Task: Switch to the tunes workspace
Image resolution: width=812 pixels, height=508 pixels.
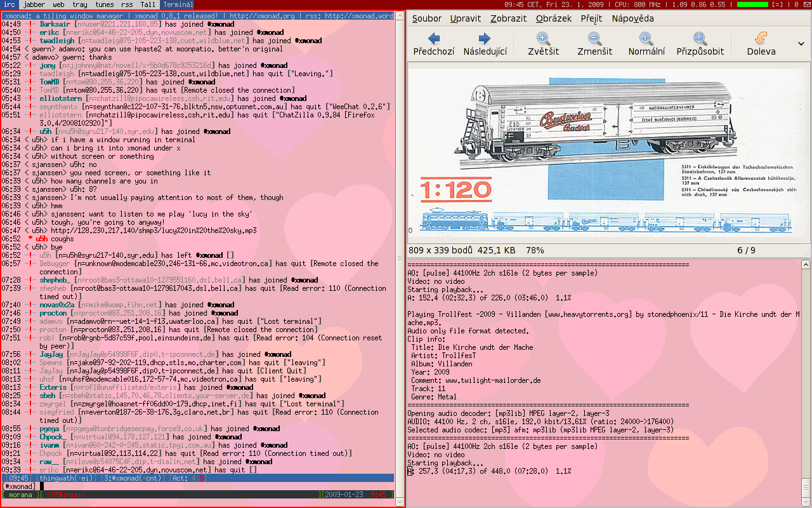Action: coord(105,4)
